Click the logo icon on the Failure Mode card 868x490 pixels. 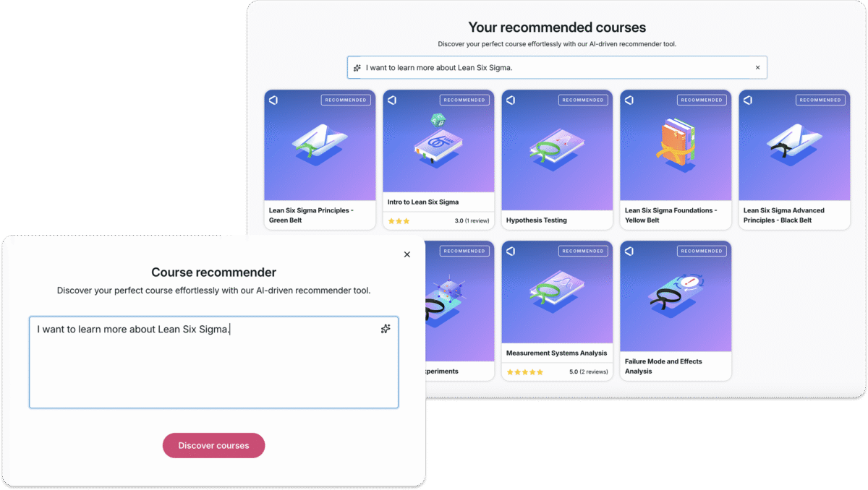point(629,251)
